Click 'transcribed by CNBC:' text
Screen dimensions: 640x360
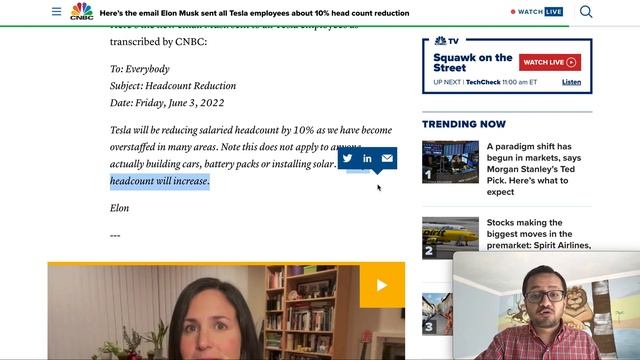(x=158, y=42)
